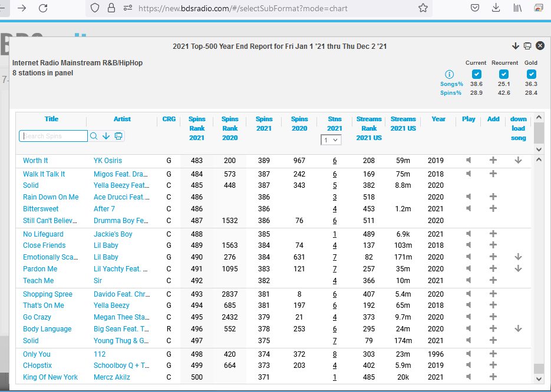Download the Emotionally Scarred song
551x392 pixels.
518,257
